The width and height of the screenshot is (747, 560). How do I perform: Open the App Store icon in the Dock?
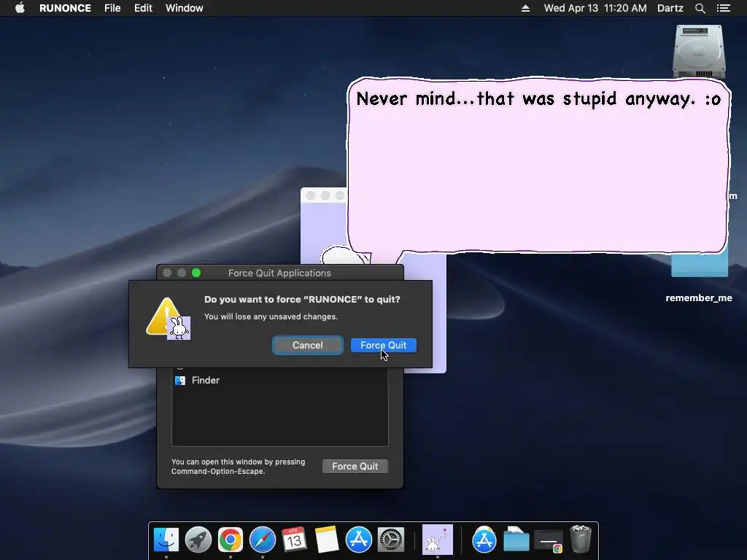click(x=359, y=540)
